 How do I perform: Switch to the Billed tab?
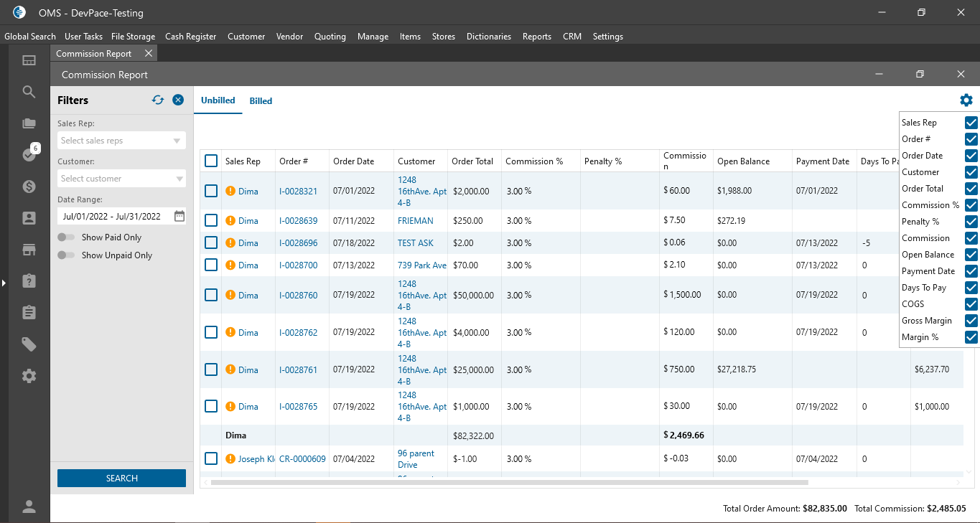pos(261,101)
